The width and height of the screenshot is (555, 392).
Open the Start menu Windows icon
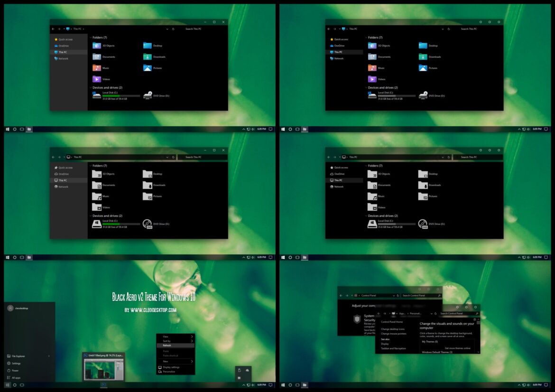pyautogui.click(x=7, y=129)
